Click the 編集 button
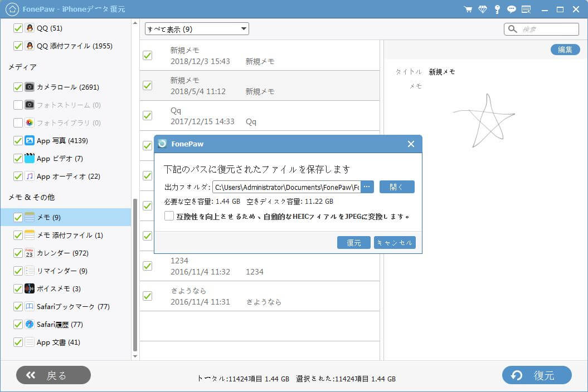The image size is (588, 392). 565,50
